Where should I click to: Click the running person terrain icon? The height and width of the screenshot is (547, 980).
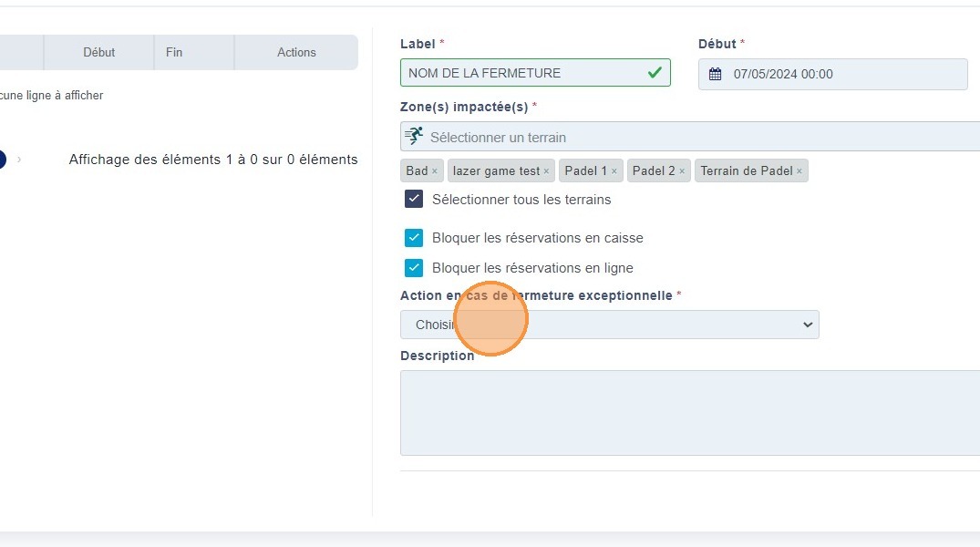414,137
